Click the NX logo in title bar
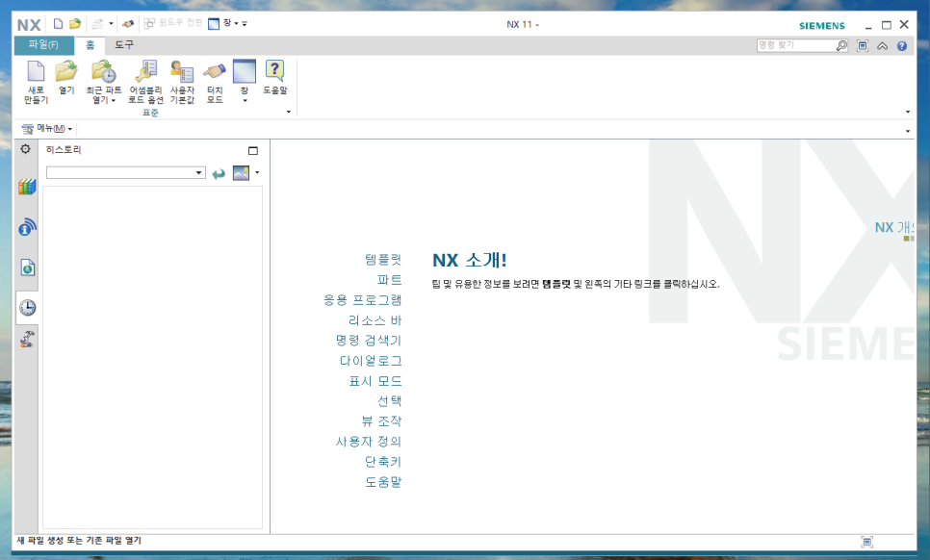 [x=29, y=25]
